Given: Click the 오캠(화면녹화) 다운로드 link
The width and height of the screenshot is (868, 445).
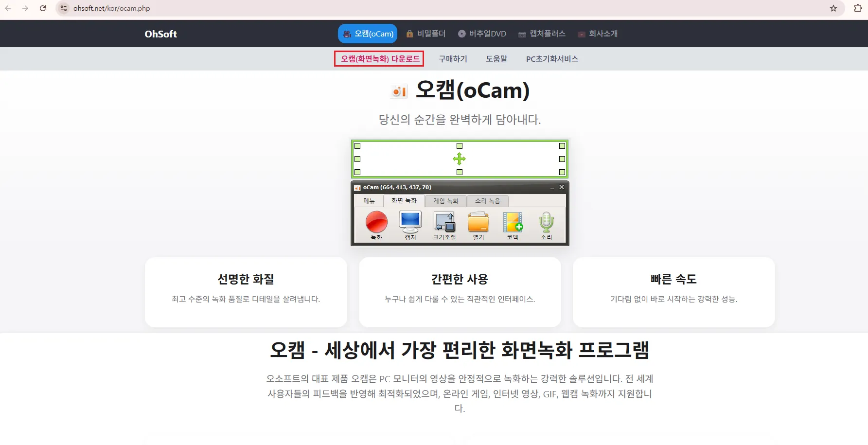Looking at the screenshot, I should (379, 59).
